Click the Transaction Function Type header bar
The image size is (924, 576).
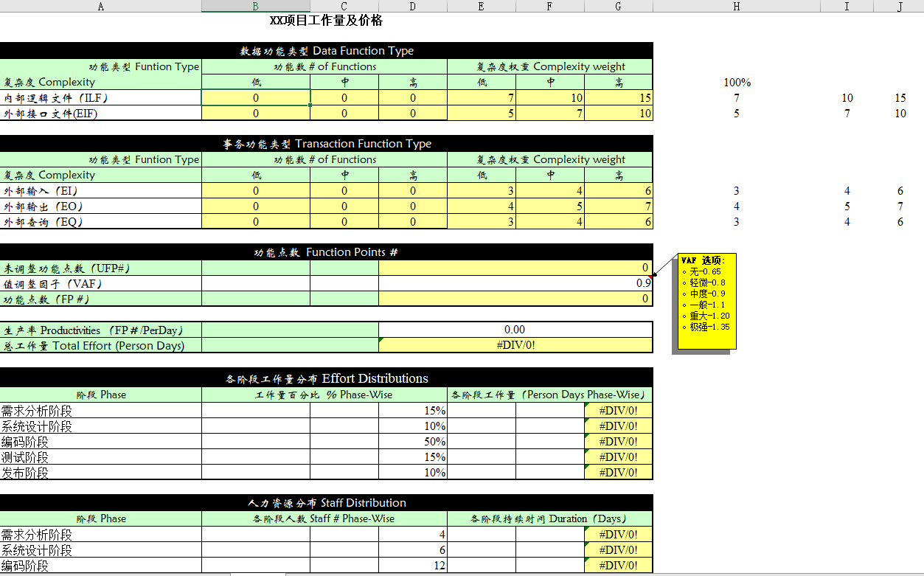click(326, 144)
